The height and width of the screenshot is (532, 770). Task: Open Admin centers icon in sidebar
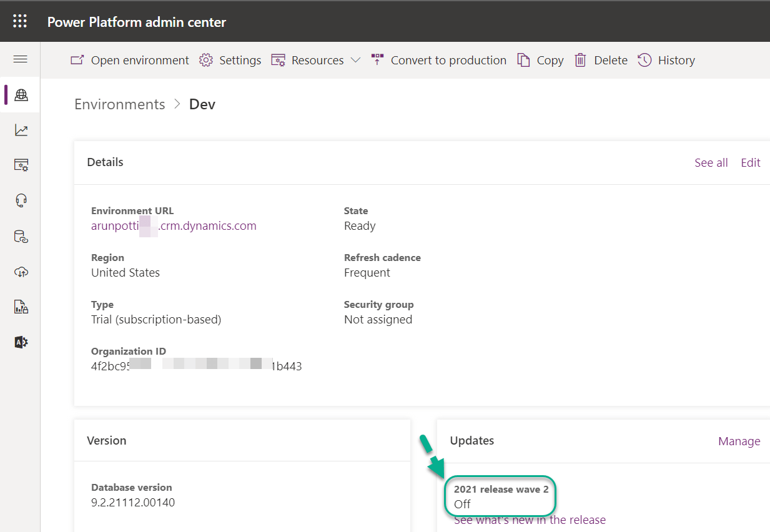click(x=21, y=342)
